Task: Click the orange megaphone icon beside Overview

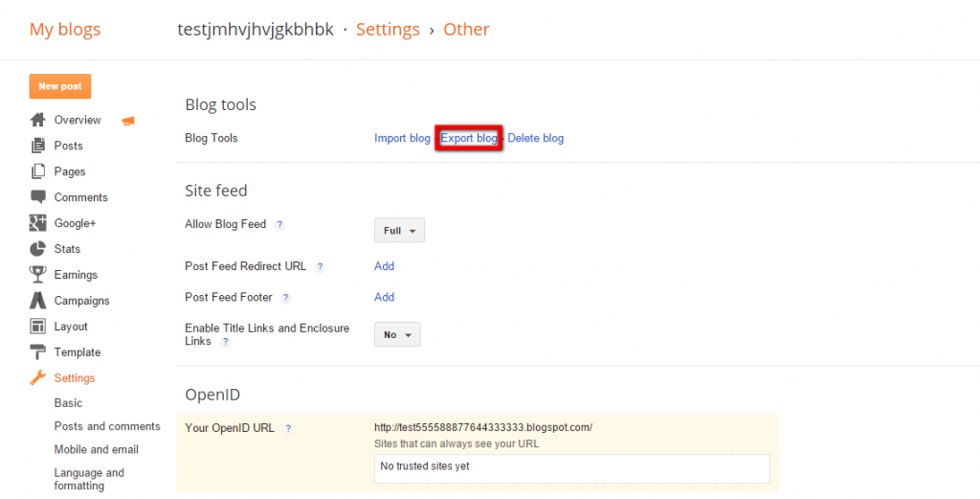Action: click(x=128, y=121)
